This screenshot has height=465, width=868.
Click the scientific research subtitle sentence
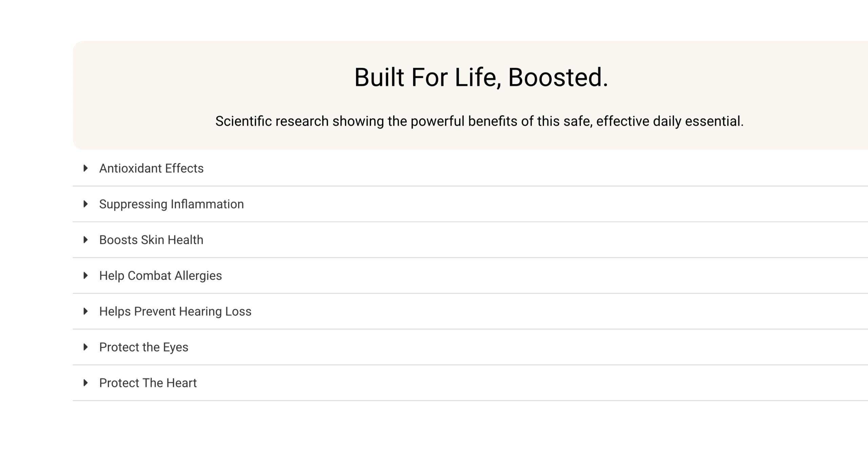(x=479, y=121)
